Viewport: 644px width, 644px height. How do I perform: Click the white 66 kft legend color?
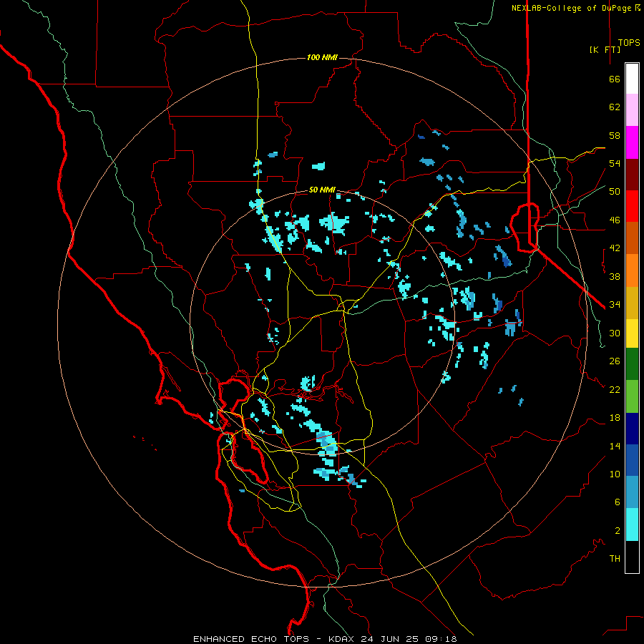(x=632, y=79)
